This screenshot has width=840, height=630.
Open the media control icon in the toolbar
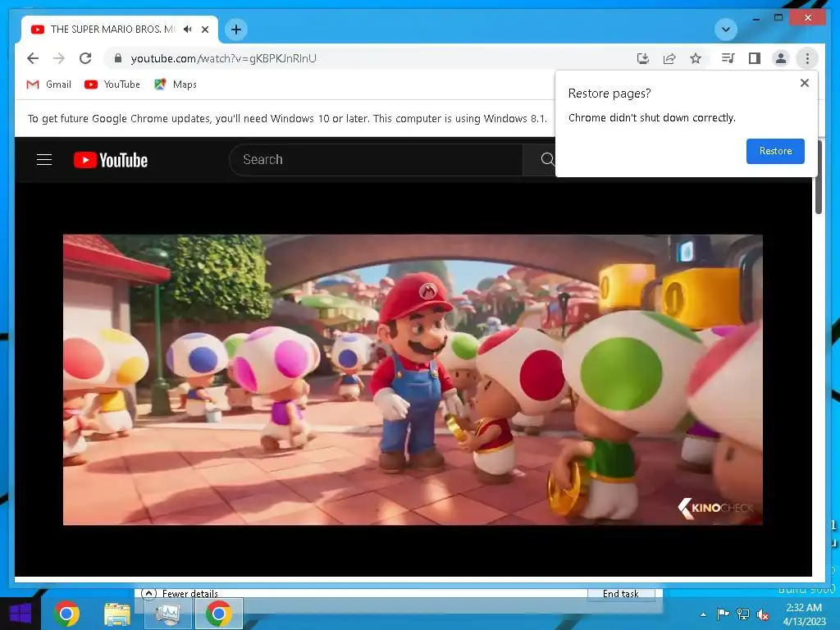point(728,58)
